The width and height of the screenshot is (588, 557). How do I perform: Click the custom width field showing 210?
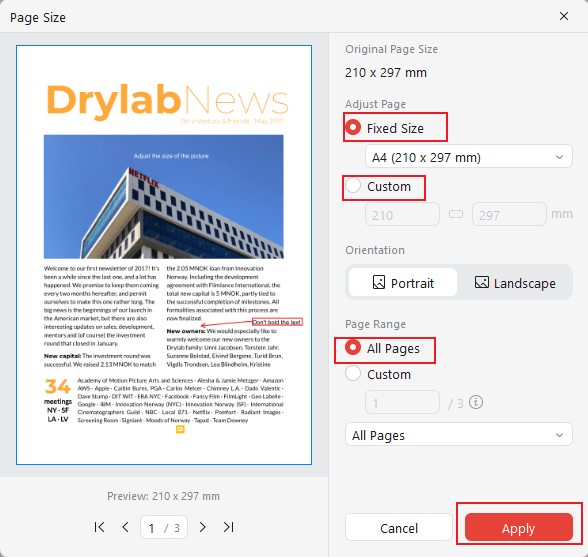click(402, 215)
